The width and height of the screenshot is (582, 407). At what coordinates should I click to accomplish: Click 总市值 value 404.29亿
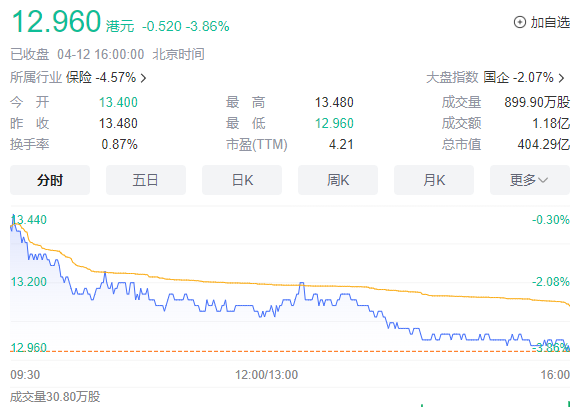coord(543,144)
